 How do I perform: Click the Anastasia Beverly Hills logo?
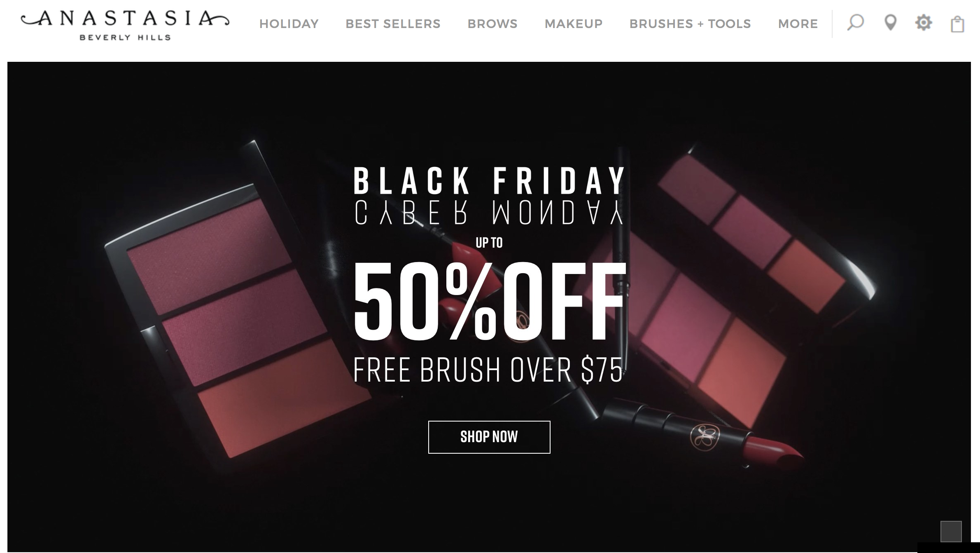click(125, 26)
